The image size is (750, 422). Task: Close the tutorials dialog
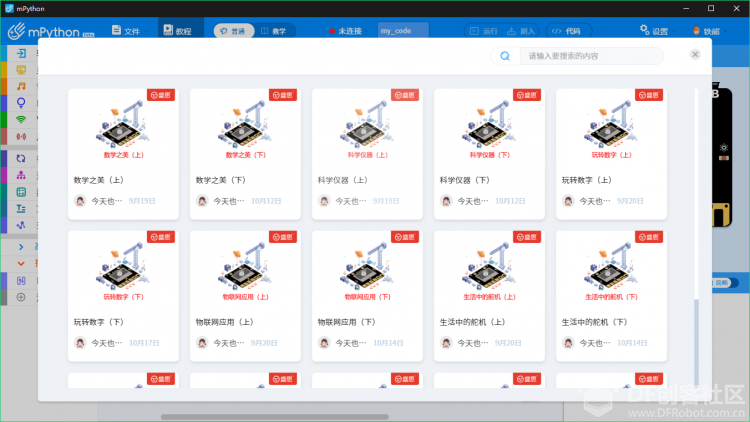[695, 55]
